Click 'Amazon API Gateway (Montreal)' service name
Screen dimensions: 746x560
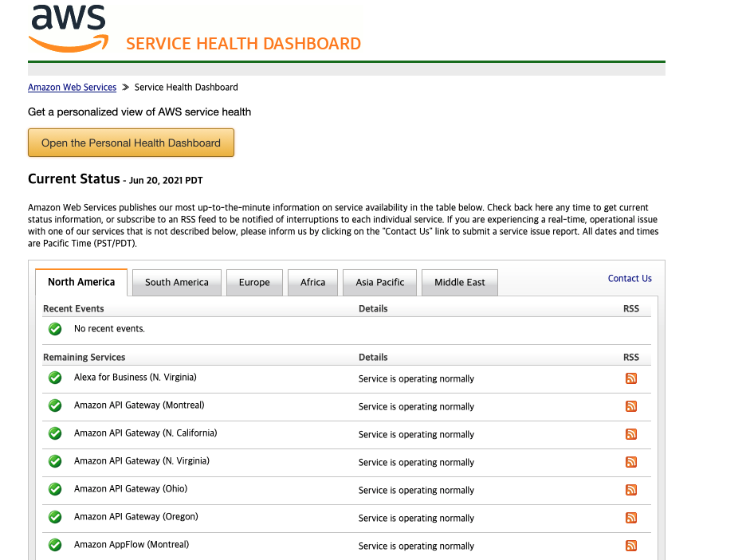tap(139, 405)
